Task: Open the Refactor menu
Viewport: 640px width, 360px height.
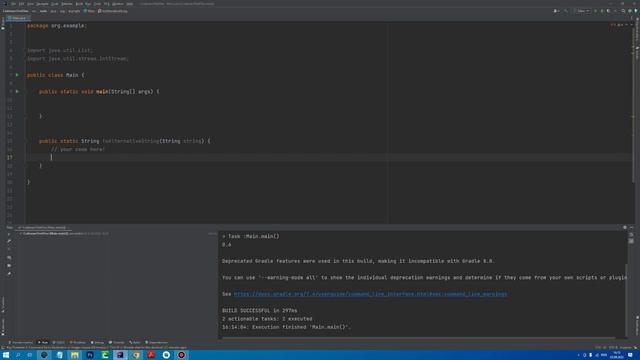Action: click(67, 4)
